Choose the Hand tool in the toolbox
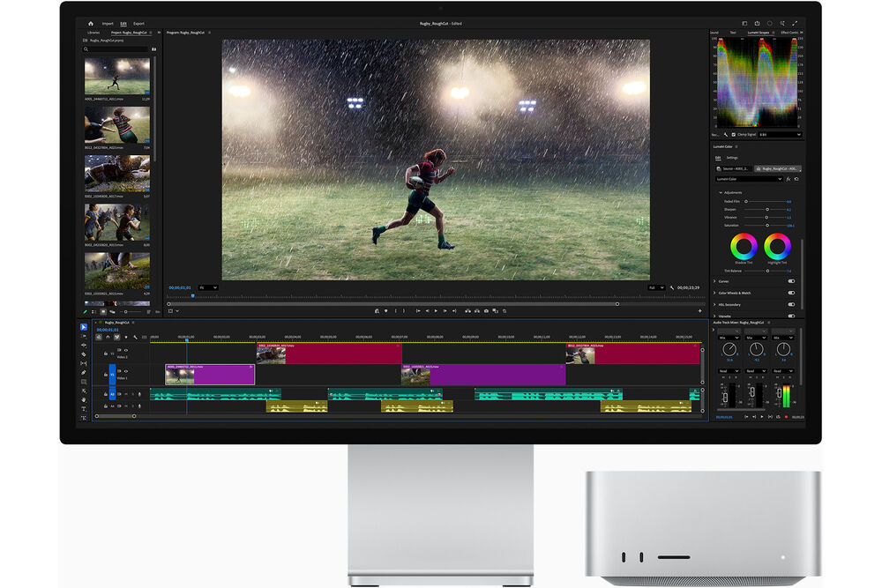 click(x=84, y=399)
